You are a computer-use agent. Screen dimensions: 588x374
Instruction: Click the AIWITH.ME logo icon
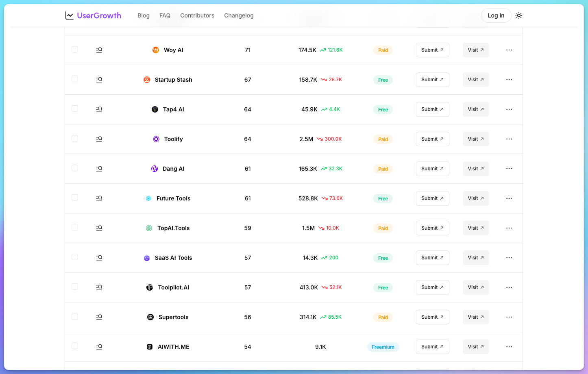150,347
